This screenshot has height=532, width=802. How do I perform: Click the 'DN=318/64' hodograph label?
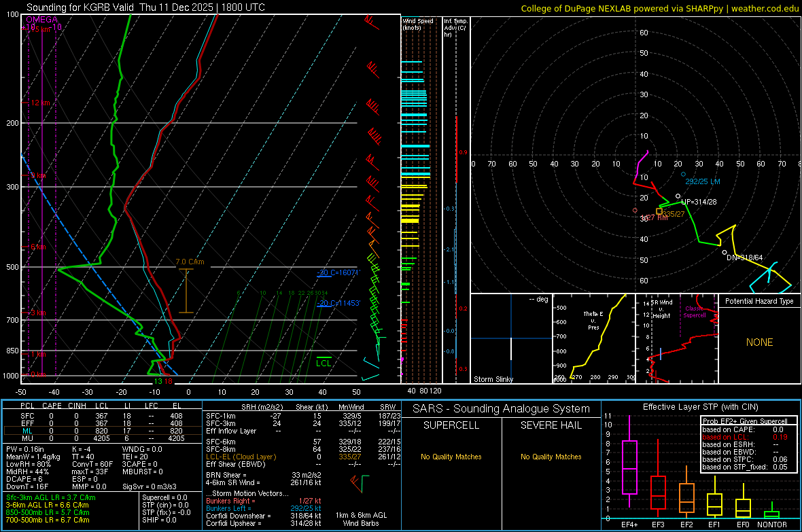(745, 258)
